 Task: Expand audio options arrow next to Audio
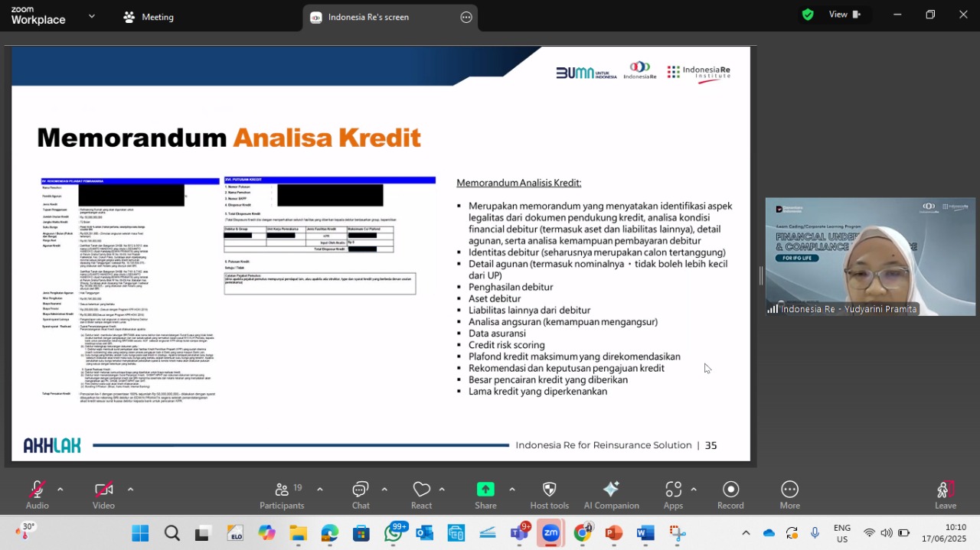[x=60, y=490]
